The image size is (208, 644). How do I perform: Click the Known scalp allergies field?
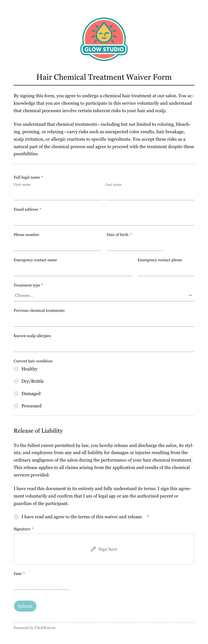104,346
